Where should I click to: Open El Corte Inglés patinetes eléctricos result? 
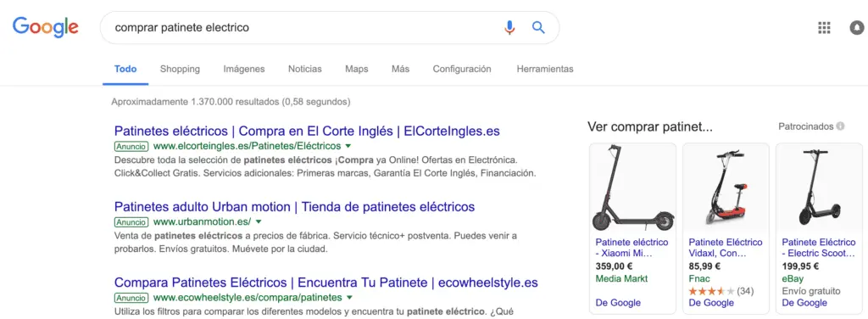tap(307, 132)
